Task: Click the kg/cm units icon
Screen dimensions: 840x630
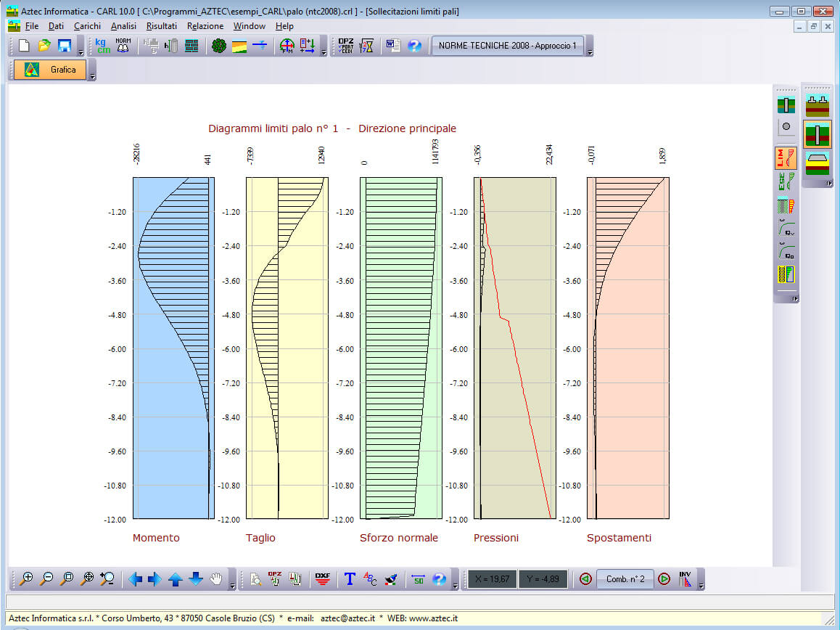Action: (103, 46)
